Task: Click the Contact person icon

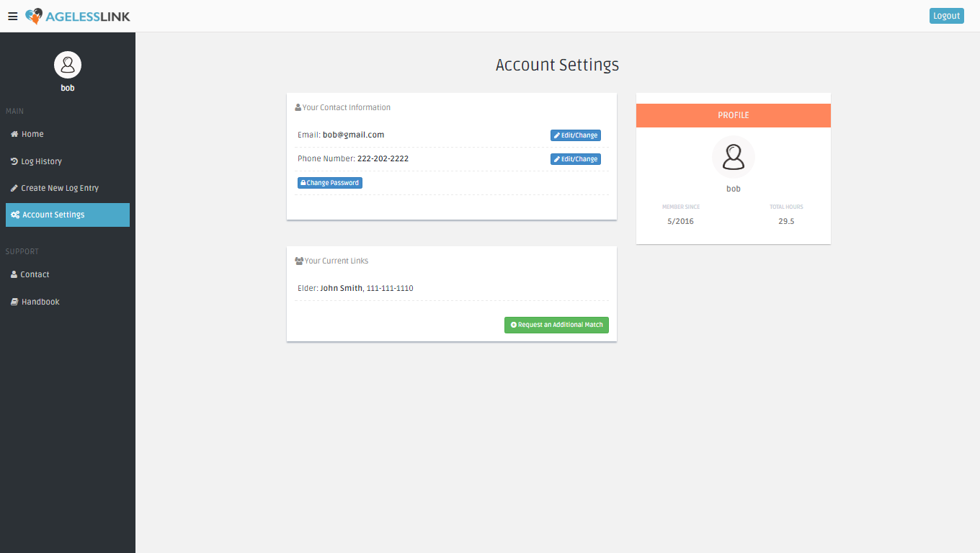Action: point(14,274)
